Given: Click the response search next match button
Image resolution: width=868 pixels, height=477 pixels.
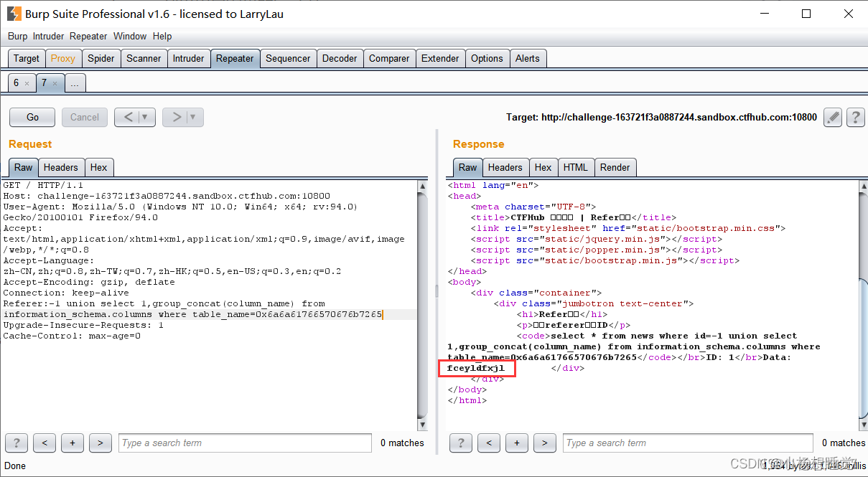Looking at the screenshot, I should point(545,443).
